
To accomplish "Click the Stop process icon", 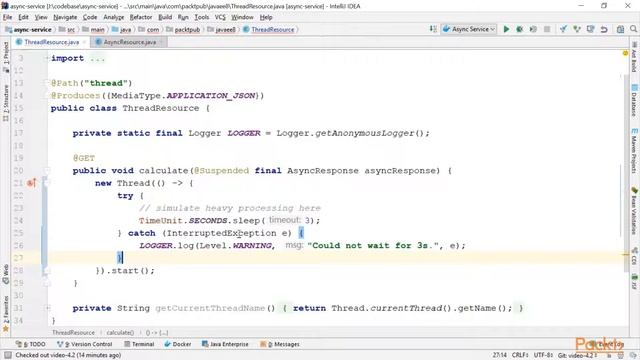I will click(547, 29).
